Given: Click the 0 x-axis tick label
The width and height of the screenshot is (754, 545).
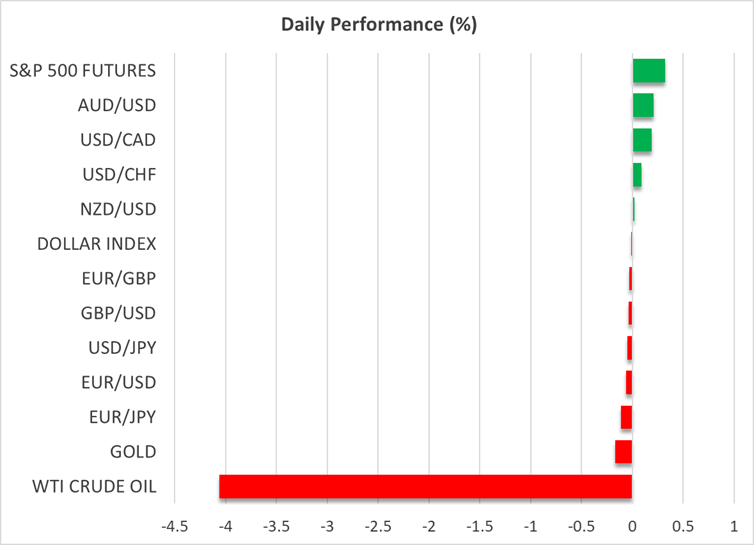Looking at the screenshot, I should [x=632, y=525].
